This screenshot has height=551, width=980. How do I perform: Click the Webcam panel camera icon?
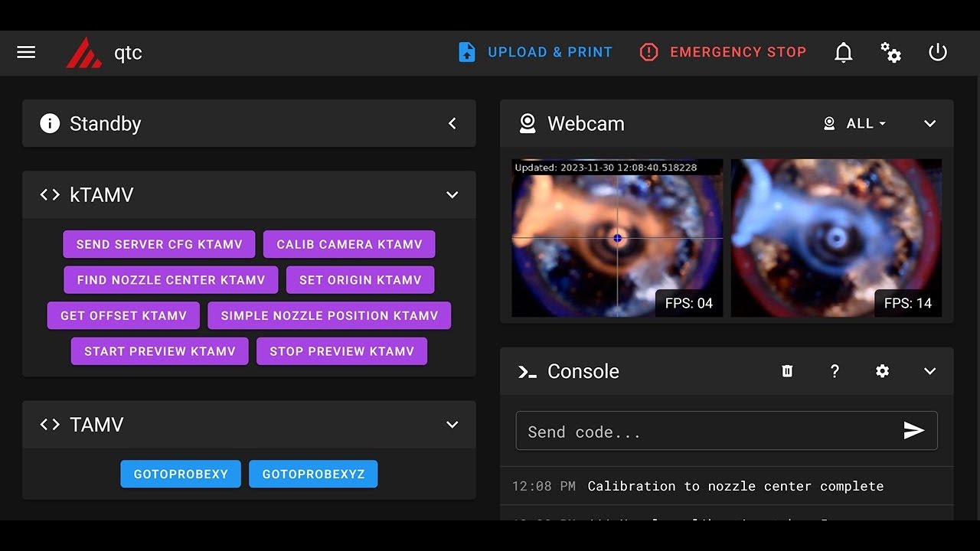tap(528, 123)
